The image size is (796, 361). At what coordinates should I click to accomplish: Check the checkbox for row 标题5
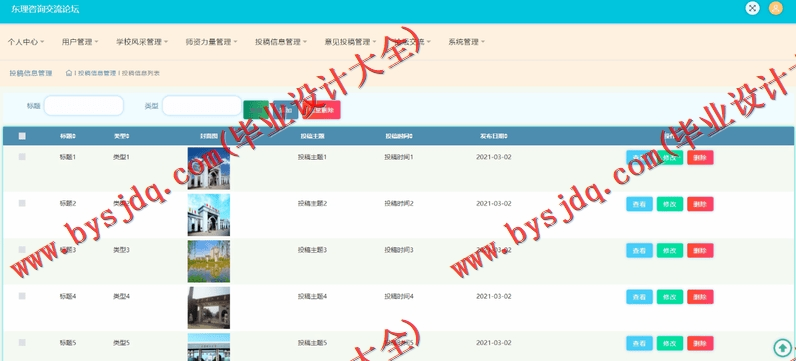pyautogui.click(x=22, y=342)
